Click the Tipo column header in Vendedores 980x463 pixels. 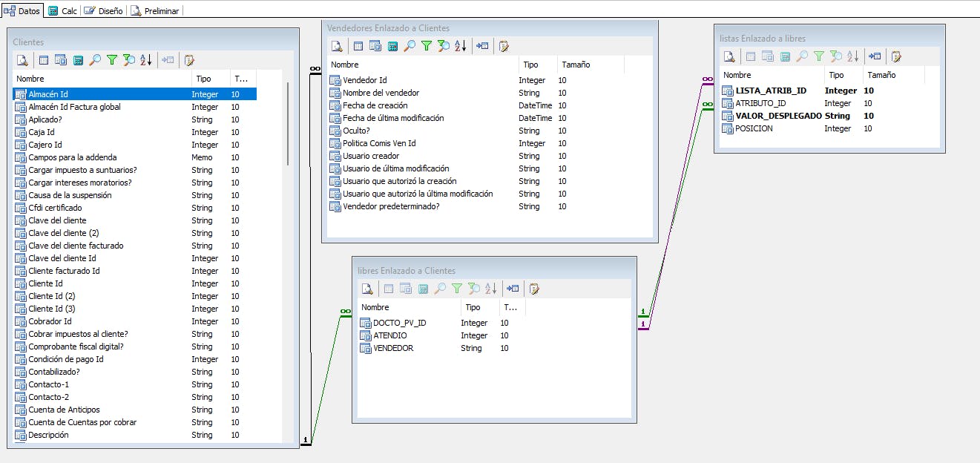point(530,65)
